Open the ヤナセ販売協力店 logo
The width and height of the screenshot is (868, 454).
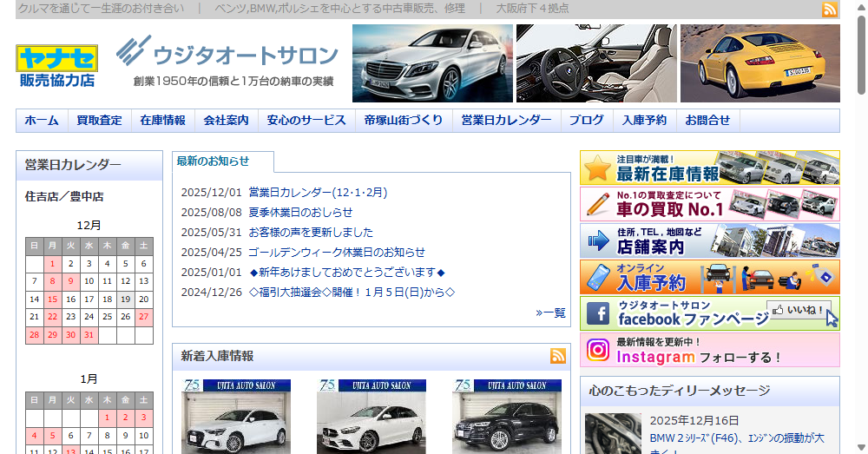(57, 66)
